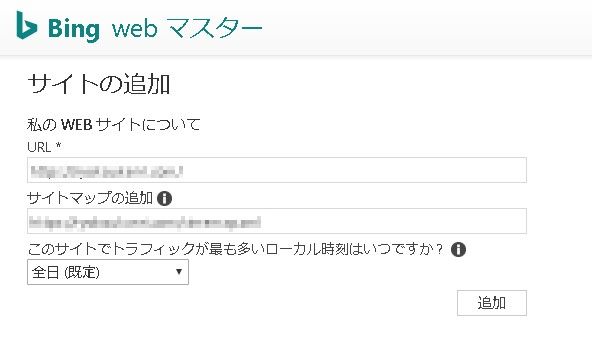Image resolution: width=592 pixels, height=360 pixels.
Task: Click the 私の WEB サイトについて section text
Action: pos(114,125)
